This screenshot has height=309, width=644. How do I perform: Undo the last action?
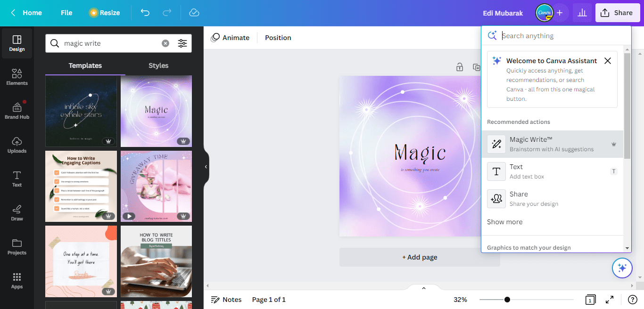pyautogui.click(x=145, y=13)
